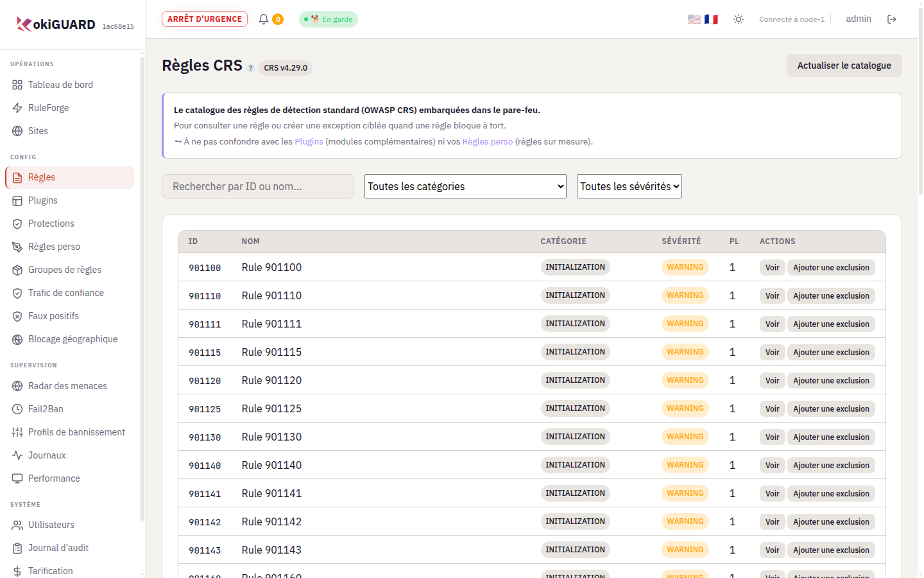Click the Performance monitor icon
Viewport: 924px width, 578px height.
[x=17, y=478]
